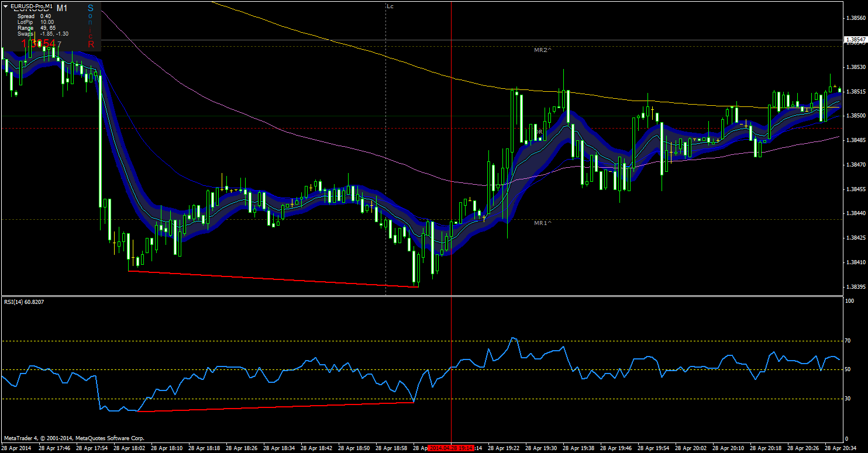Click the EURUSD-Pro,M1 chart title
The width and height of the screenshot is (868, 453).
[32, 6]
